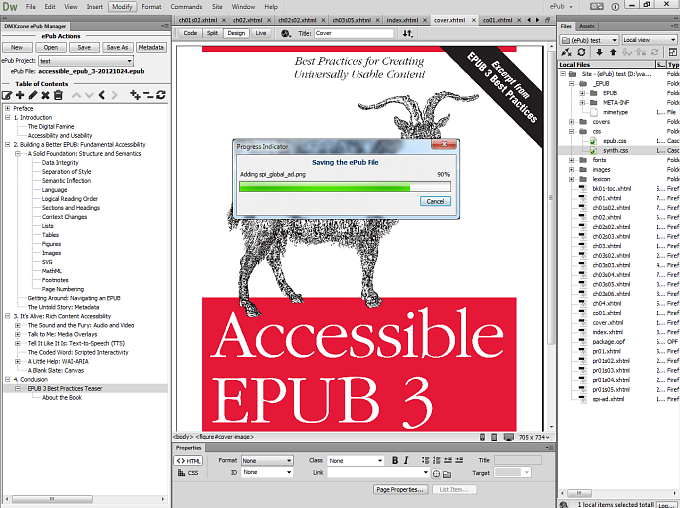Open the (ePub) test site dropdown

pyautogui.click(x=589, y=40)
